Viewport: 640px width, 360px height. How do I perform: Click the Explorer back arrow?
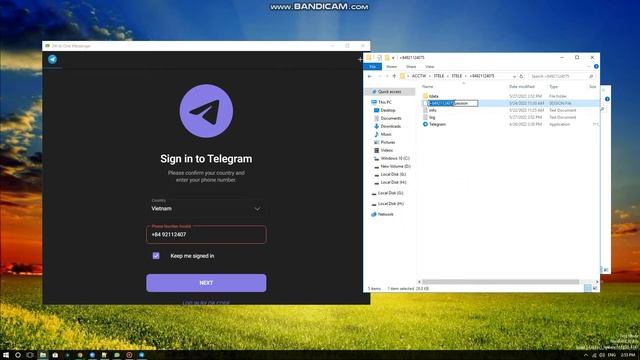click(x=370, y=76)
